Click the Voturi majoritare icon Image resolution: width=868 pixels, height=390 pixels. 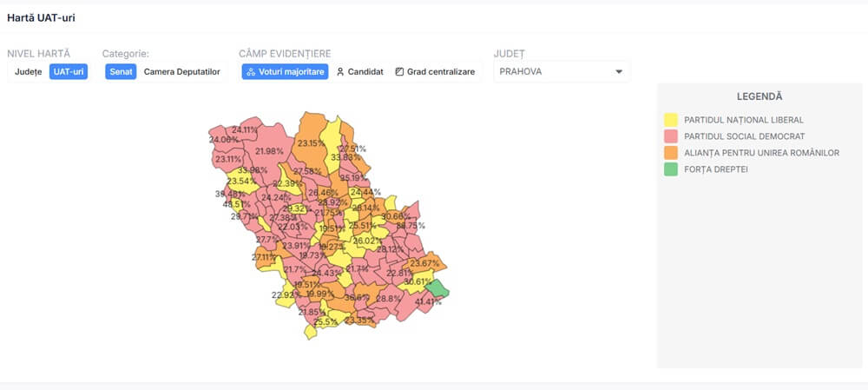tap(252, 72)
